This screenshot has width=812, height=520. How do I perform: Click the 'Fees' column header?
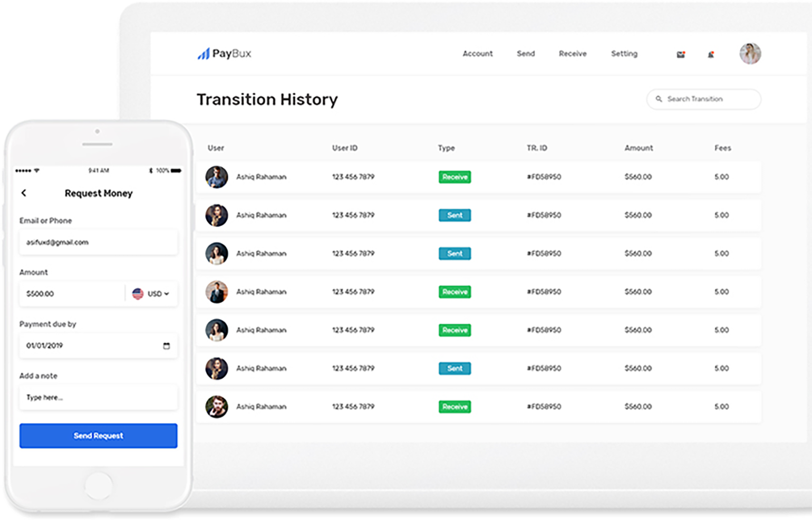click(723, 148)
